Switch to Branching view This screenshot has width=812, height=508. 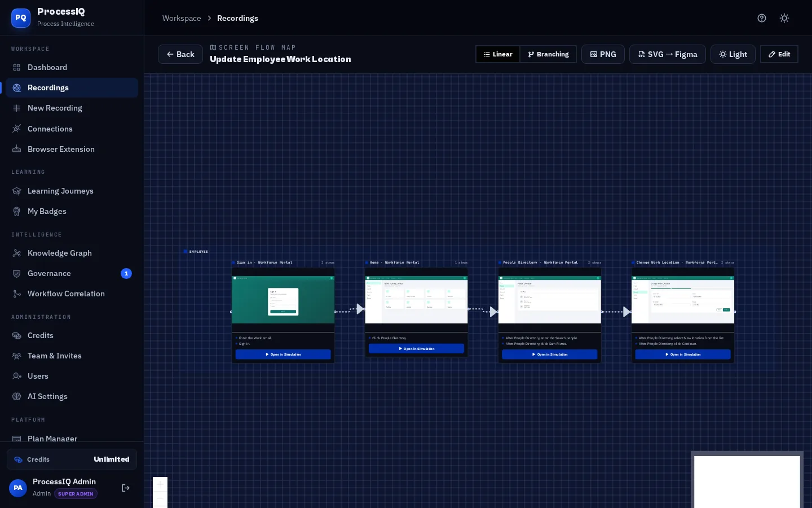click(548, 54)
